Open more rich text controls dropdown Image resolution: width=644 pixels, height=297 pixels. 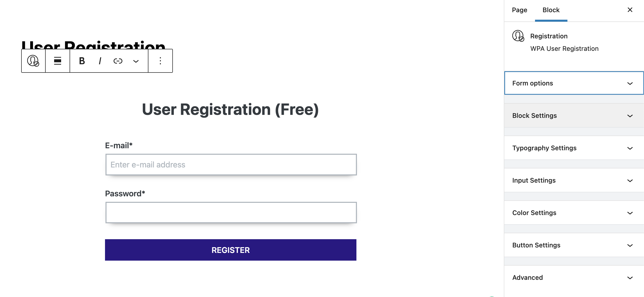(136, 61)
